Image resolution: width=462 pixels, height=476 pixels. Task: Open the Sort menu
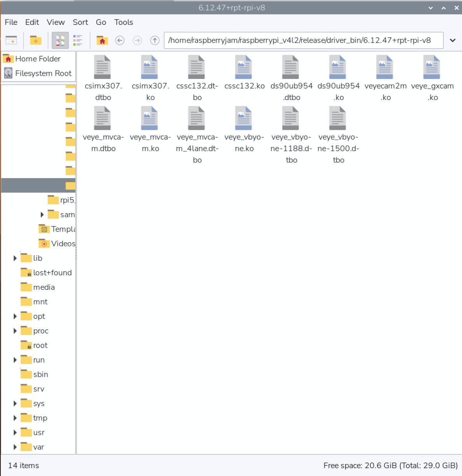click(80, 22)
